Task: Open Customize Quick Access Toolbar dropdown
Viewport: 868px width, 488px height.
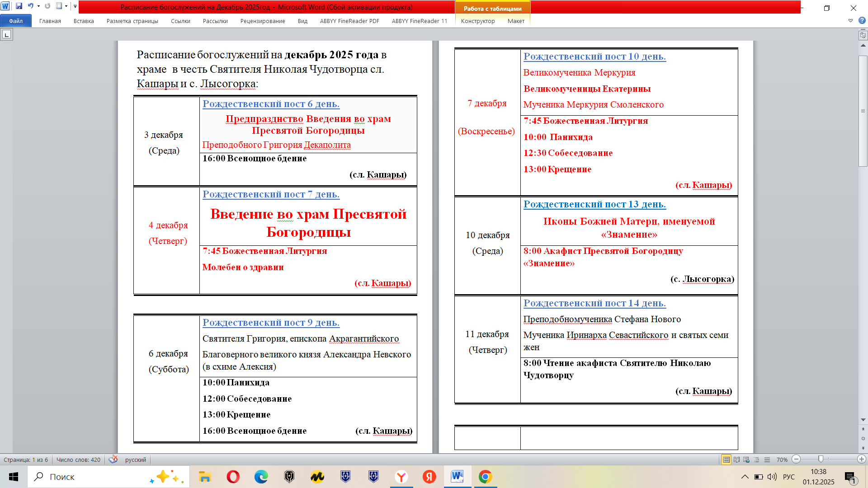Action: pos(75,6)
